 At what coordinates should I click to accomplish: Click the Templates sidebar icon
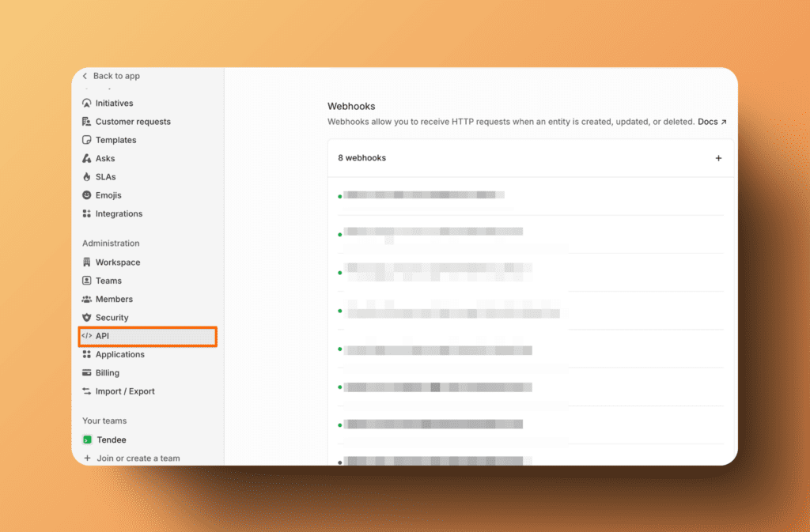point(87,140)
